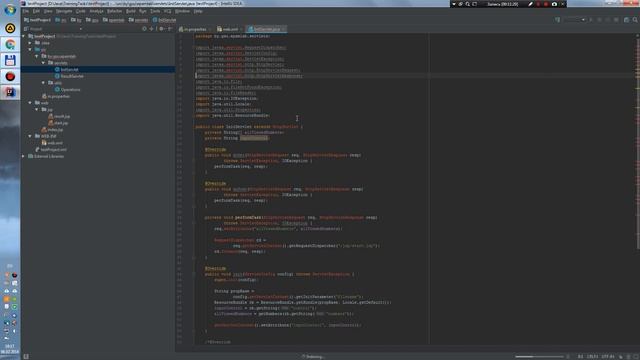Click the collapse all icon in Project panel
Image resolution: width=640 pixels, height=360 pixels.
point(151,29)
